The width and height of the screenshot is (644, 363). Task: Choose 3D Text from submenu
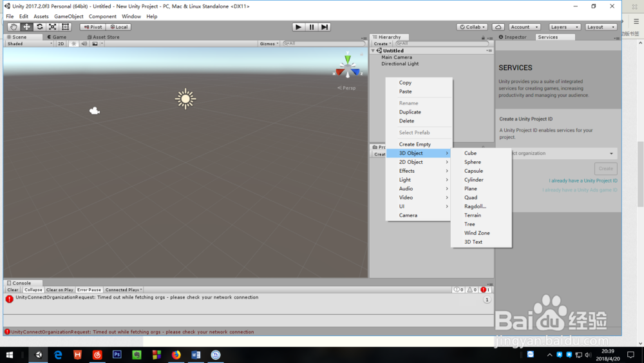(x=481, y=242)
